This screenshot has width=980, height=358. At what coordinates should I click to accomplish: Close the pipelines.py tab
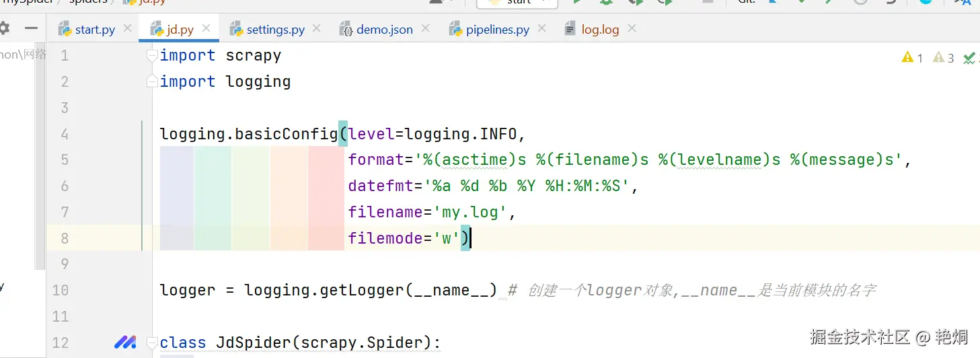[x=542, y=28]
